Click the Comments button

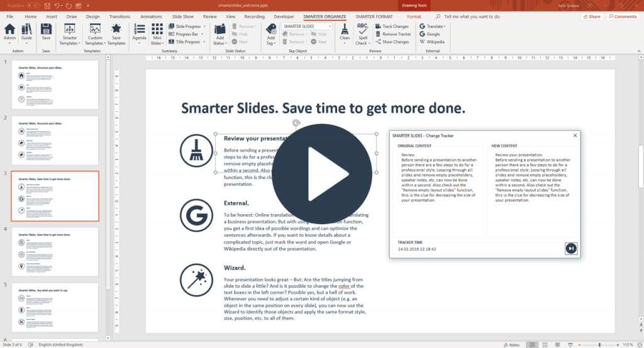click(623, 16)
